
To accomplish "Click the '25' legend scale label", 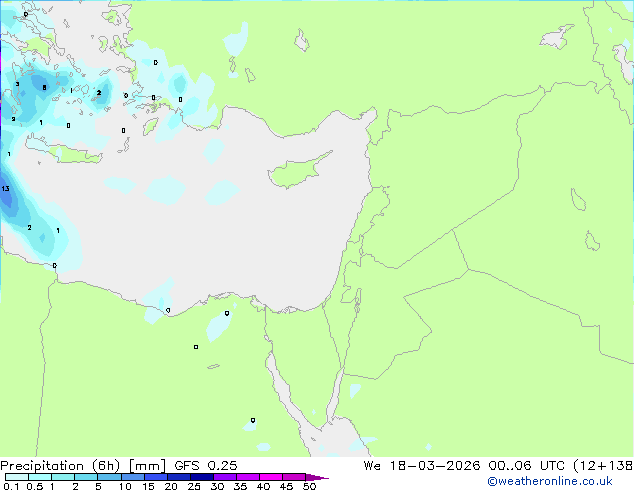I will (194, 486).
